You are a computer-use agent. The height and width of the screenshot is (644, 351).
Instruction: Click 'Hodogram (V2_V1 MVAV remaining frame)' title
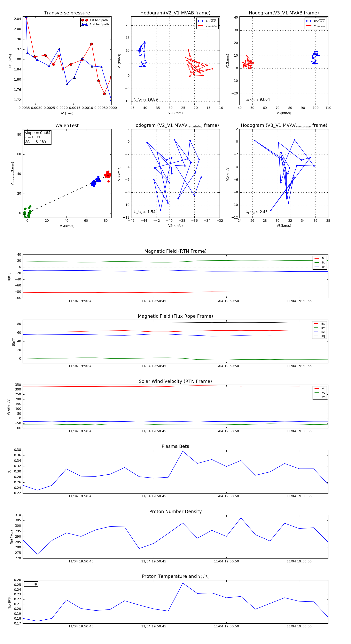[175, 125]
